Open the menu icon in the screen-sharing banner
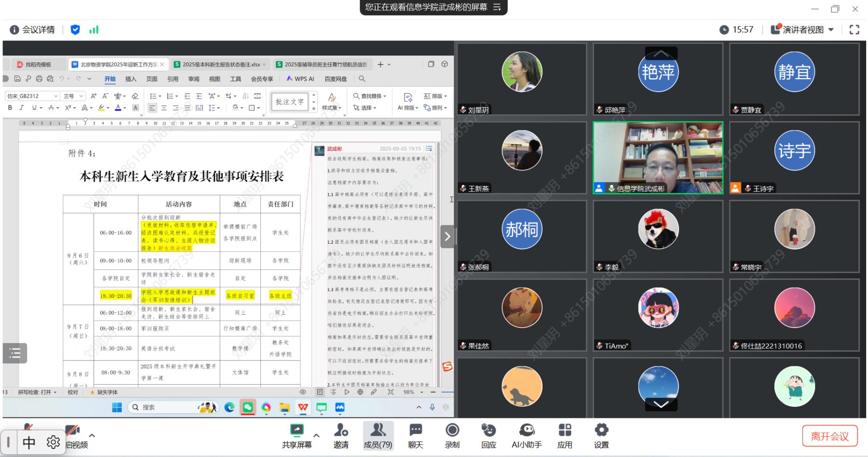The image size is (868, 457). point(497,7)
